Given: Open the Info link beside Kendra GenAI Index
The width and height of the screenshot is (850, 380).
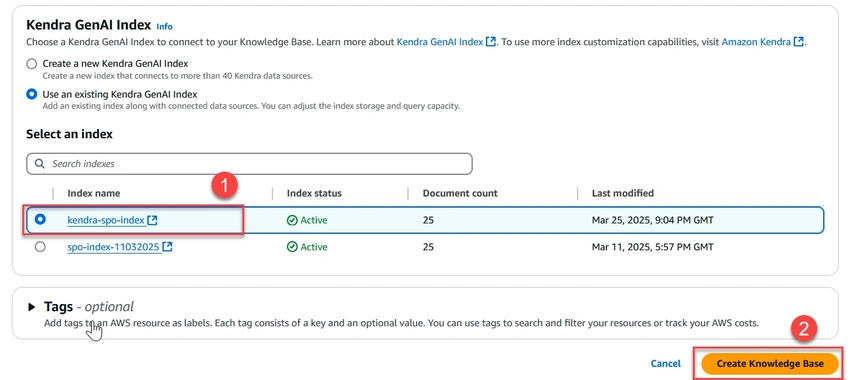Looking at the screenshot, I should pos(164,26).
